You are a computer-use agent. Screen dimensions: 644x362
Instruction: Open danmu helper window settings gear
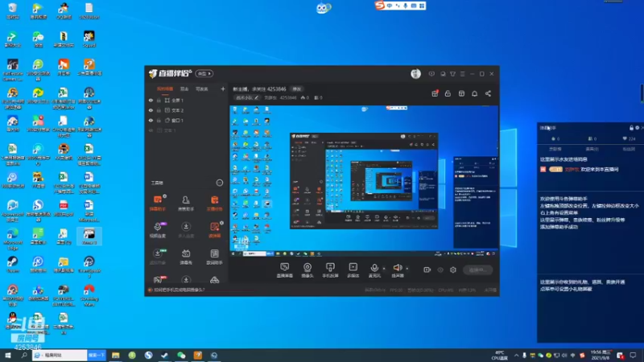click(637, 128)
